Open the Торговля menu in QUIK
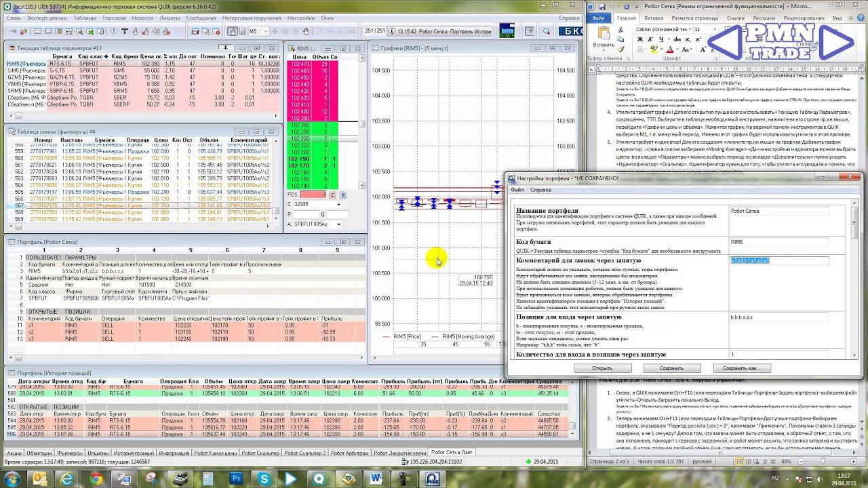 [x=113, y=18]
